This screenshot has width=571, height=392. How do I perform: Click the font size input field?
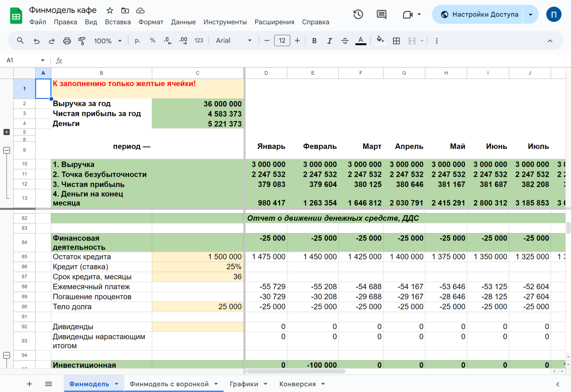click(282, 41)
